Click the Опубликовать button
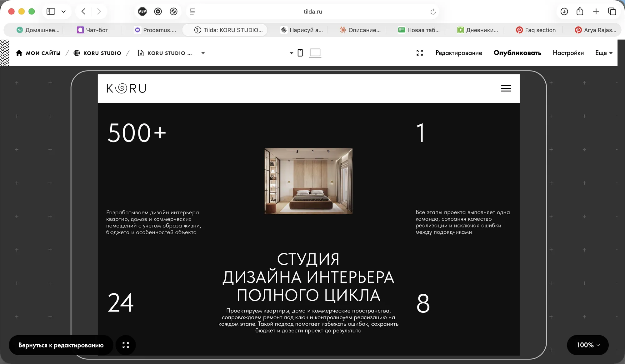Viewport: 625px width, 364px height. click(x=517, y=53)
